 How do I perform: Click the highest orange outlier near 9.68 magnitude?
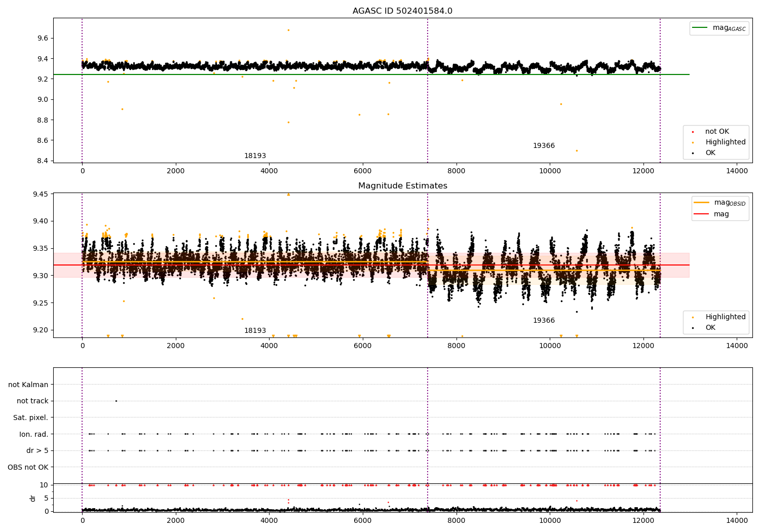(289, 30)
